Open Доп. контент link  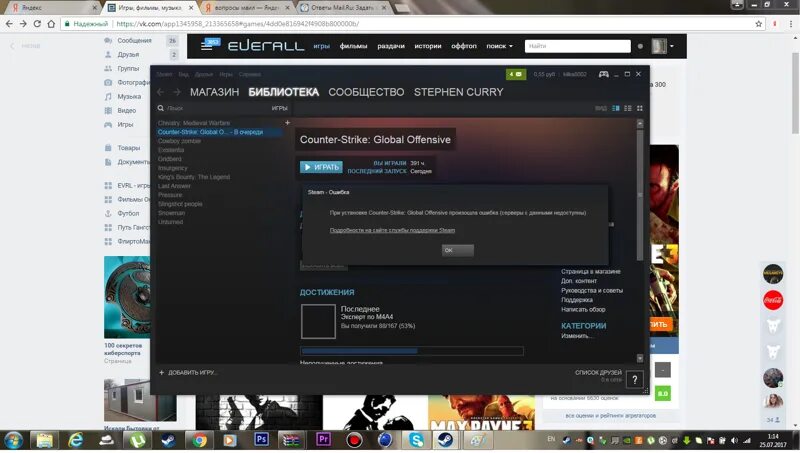tap(579, 281)
